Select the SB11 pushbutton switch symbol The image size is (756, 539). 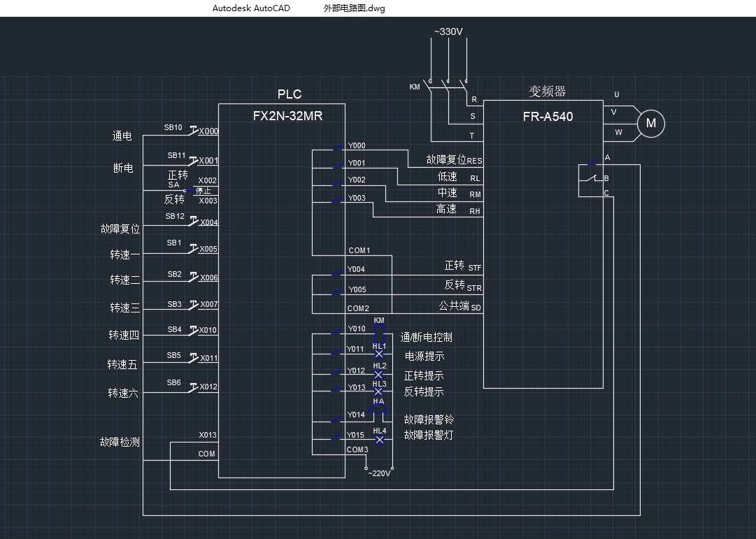tap(193, 160)
